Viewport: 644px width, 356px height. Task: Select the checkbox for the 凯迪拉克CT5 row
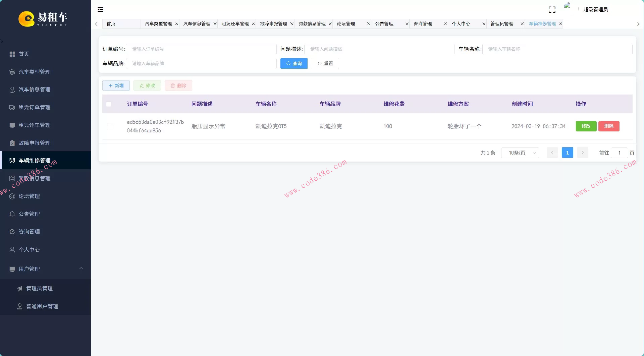(110, 126)
